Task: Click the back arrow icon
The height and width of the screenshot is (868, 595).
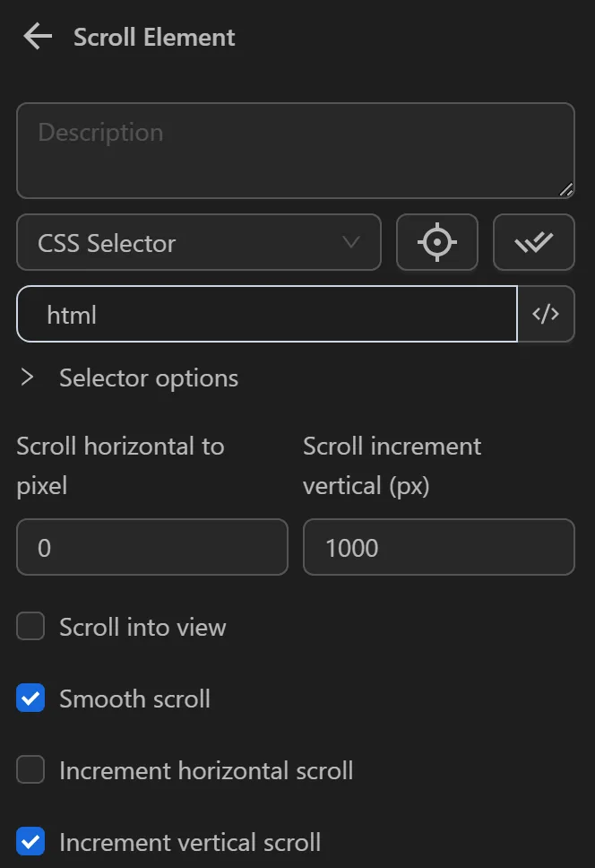Action: point(38,38)
